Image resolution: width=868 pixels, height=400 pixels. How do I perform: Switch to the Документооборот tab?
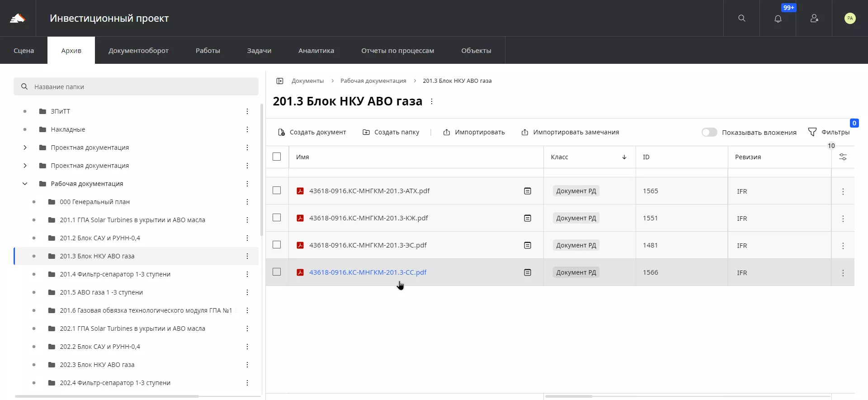[x=138, y=51]
